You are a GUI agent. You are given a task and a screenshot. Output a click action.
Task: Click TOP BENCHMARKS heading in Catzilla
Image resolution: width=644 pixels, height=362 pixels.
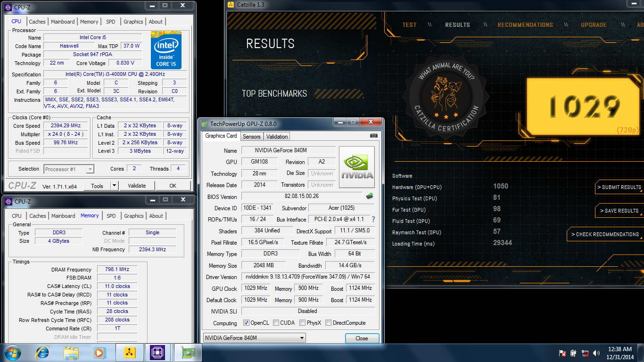point(274,93)
